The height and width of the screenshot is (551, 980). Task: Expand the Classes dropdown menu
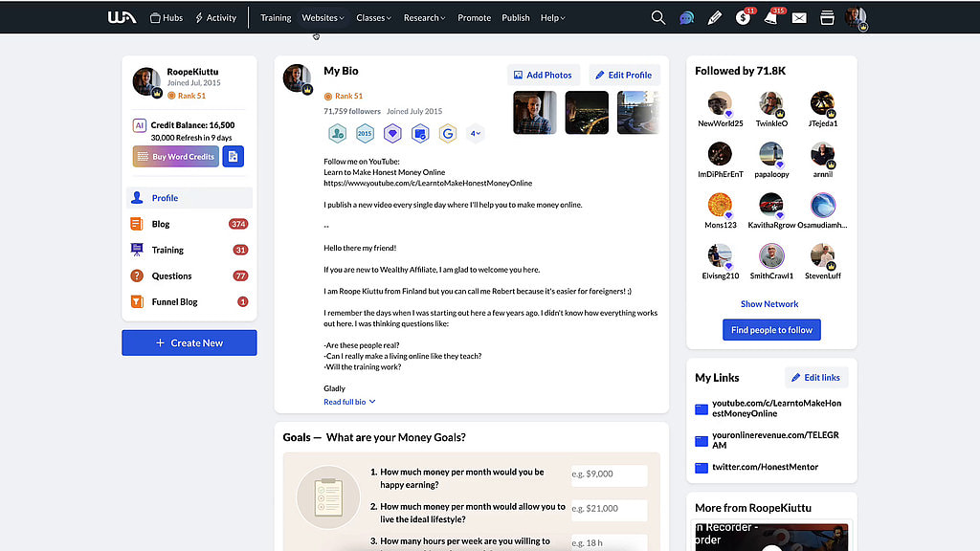(374, 17)
